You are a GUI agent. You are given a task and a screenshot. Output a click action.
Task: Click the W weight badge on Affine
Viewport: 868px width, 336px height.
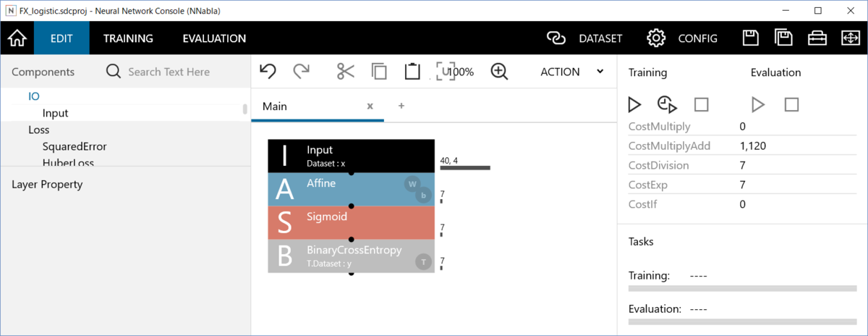(412, 184)
